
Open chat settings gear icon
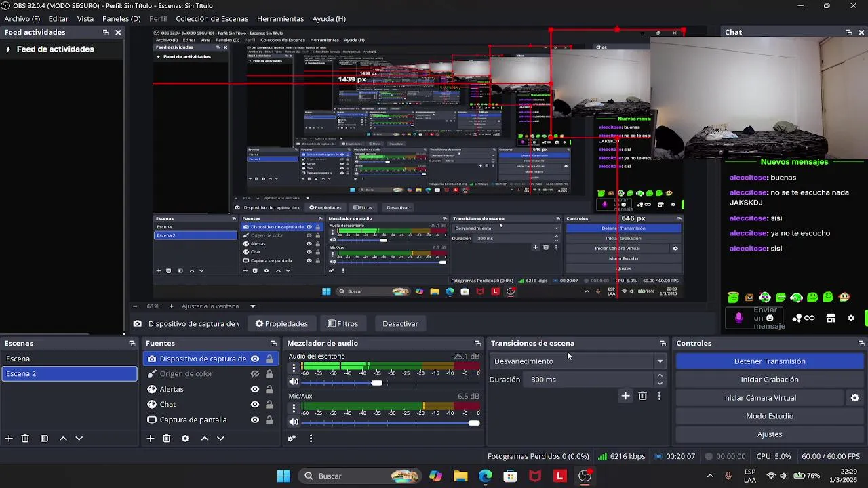[851, 318]
